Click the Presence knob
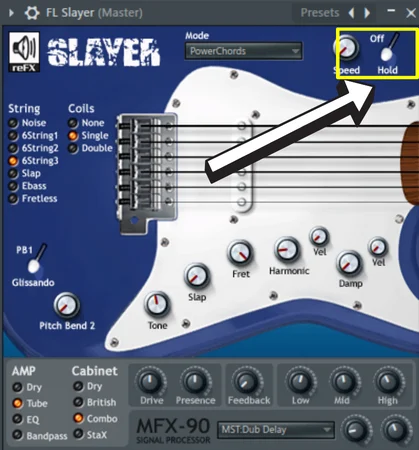 click(195, 382)
